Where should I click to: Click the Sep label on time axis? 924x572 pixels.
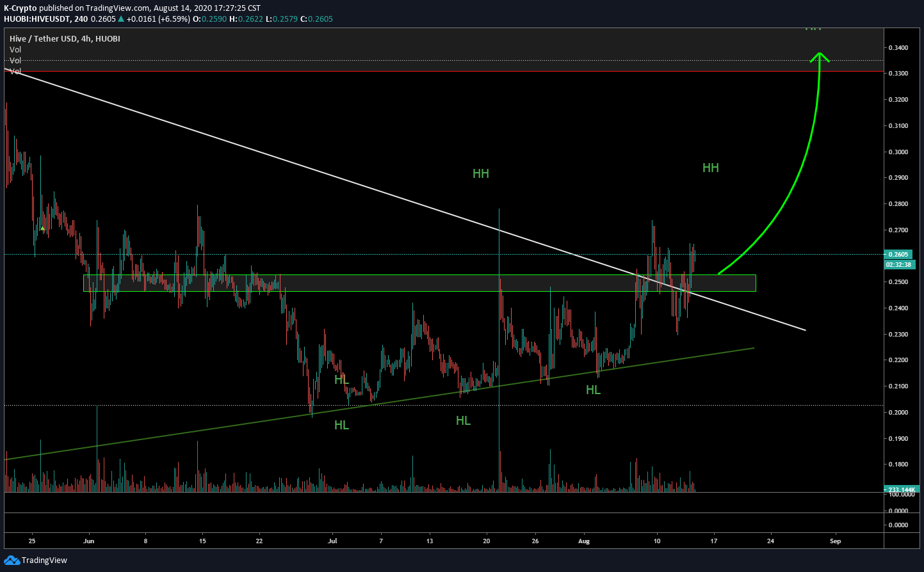[x=835, y=541]
